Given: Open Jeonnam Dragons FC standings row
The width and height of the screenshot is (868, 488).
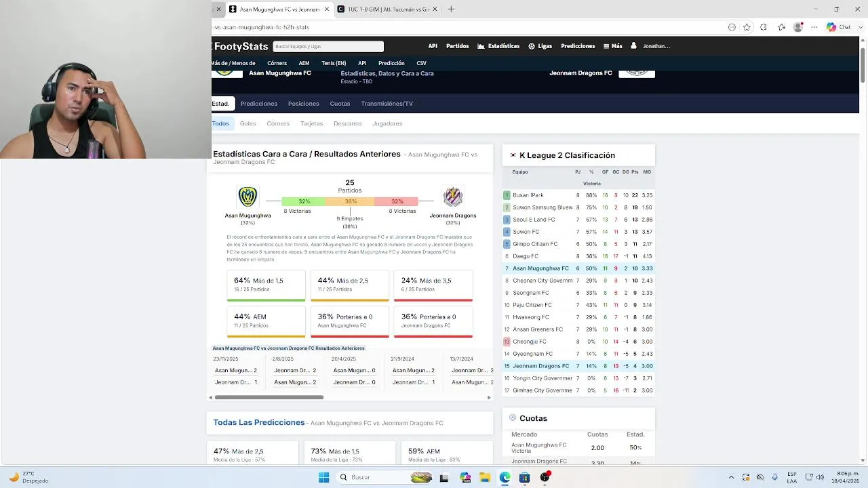Looking at the screenshot, I should [x=578, y=366].
